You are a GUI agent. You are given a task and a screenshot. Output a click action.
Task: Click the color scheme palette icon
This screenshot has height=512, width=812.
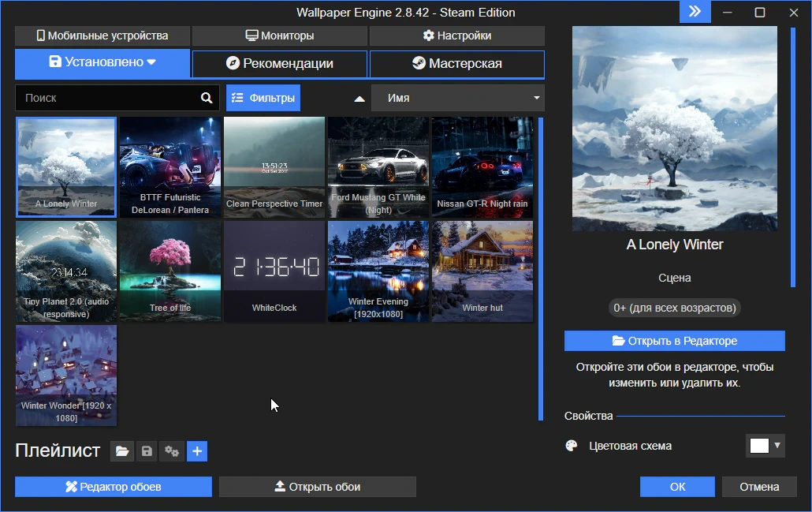(x=572, y=446)
